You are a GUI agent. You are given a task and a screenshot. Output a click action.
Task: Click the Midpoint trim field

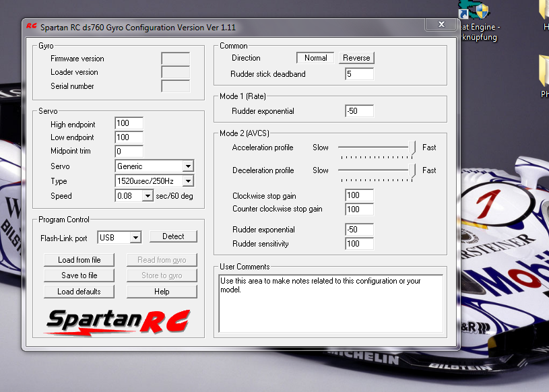pyautogui.click(x=129, y=151)
